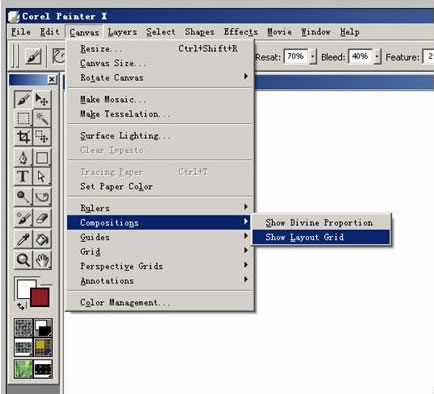
Task: Select the Crop tool
Action: pyautogui.click(x=23, y=136)
